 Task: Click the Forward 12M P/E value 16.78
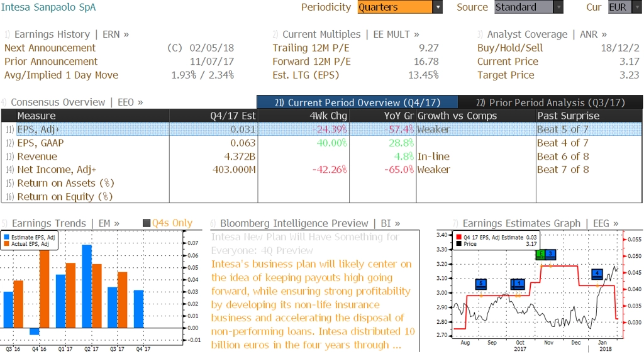[x=426, y=61]
